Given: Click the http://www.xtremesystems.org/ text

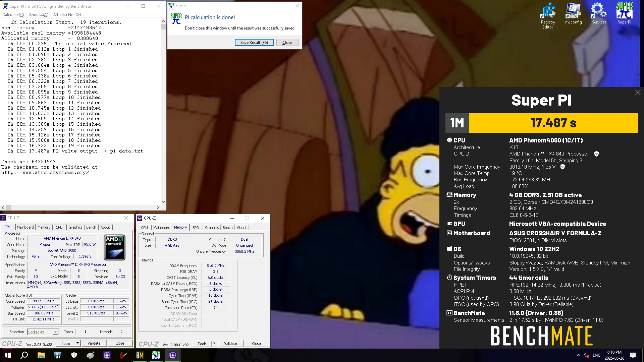Looking at the screenshot, I should (45, 173).
